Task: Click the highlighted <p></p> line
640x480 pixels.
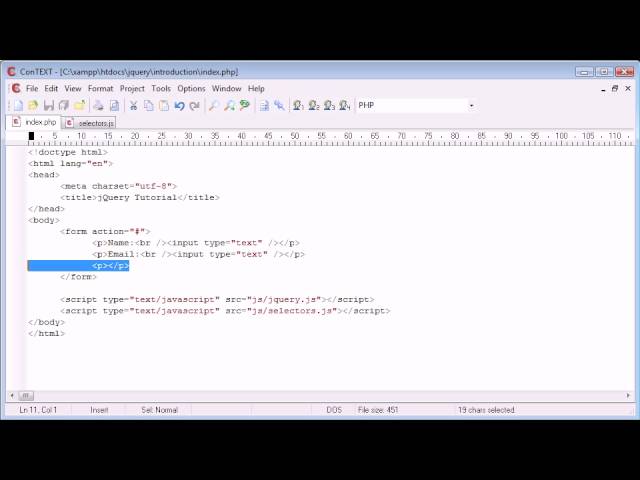Action: [x=78, y=266]
